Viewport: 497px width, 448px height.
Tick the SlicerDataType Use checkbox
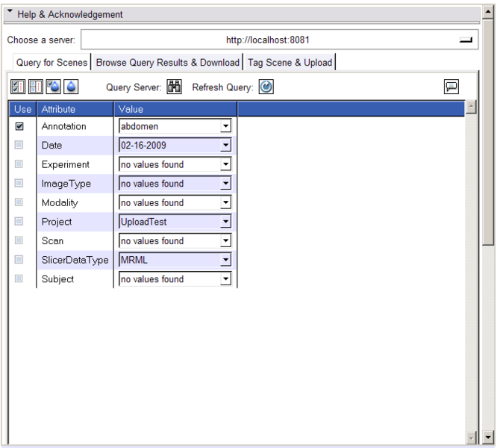(x=19, y=260)
